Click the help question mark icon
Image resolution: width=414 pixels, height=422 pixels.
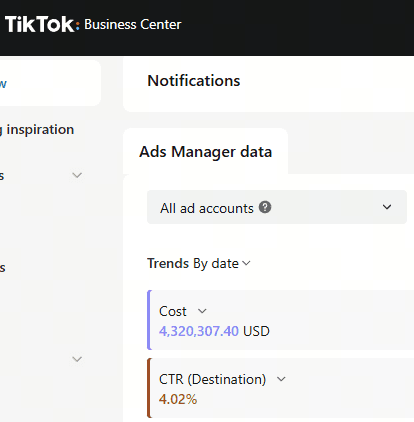click(x=265, y=207)
